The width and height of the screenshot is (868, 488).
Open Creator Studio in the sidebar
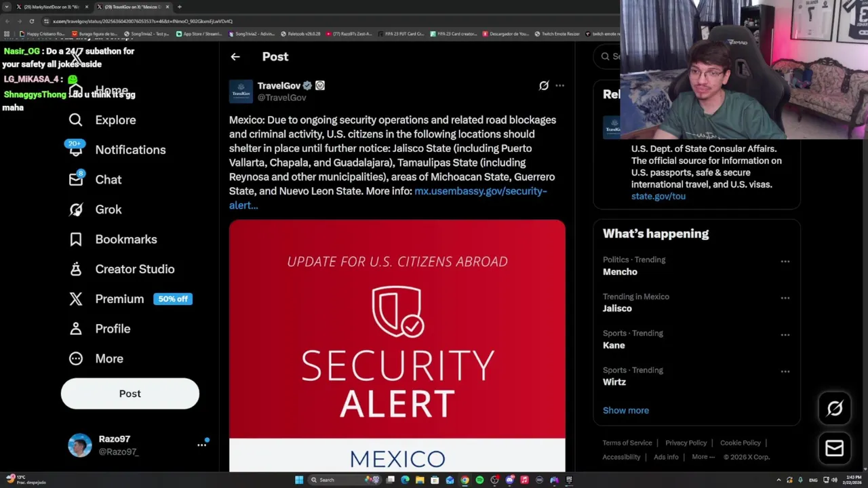tap(121, 269)
